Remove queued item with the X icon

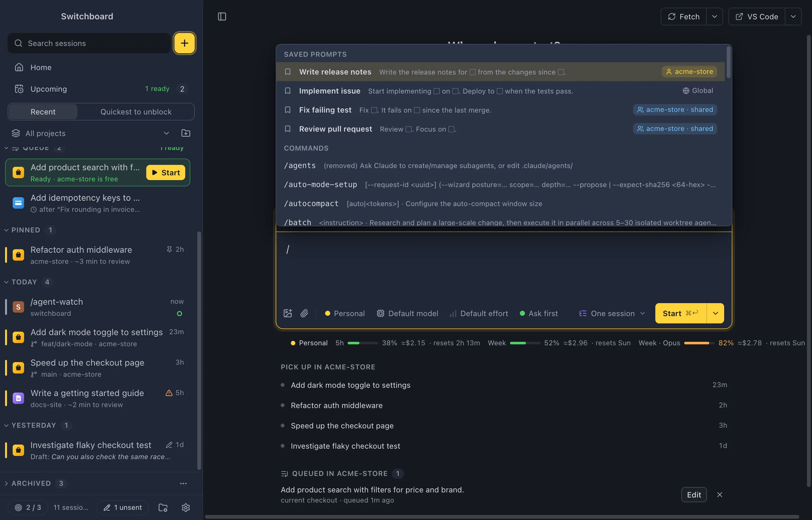720,495
